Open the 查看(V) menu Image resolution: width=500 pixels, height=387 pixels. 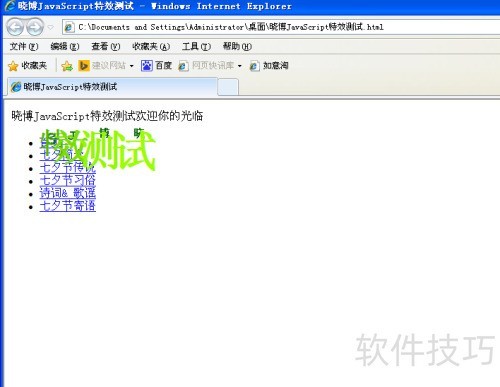pos(106,46)
